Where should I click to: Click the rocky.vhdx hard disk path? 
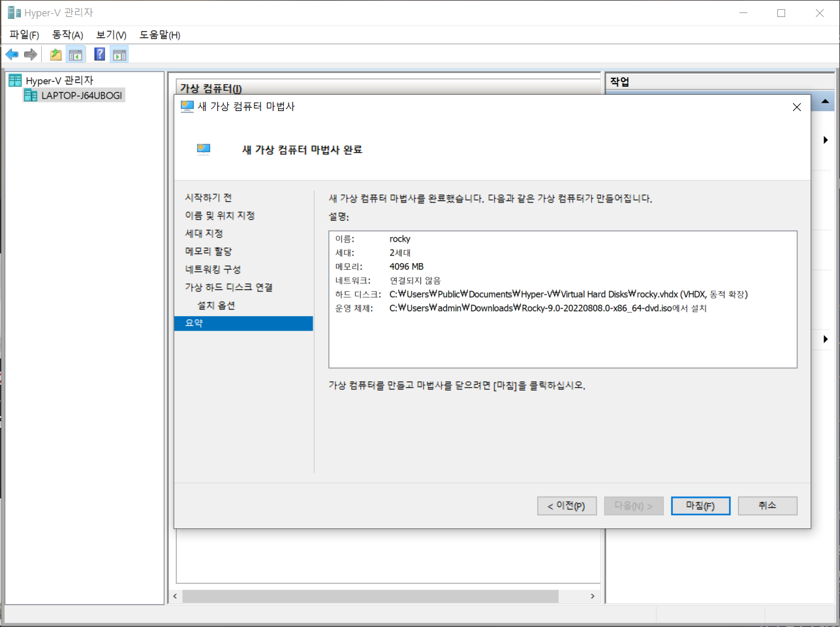click(x=568, y=295)
